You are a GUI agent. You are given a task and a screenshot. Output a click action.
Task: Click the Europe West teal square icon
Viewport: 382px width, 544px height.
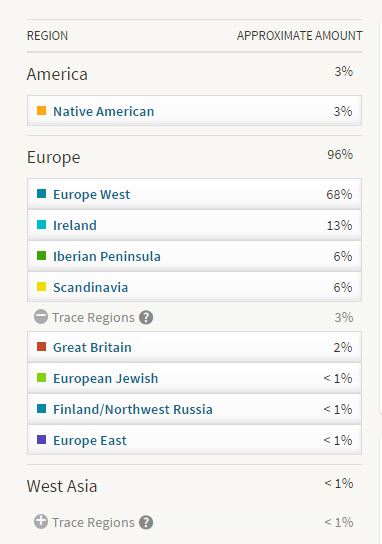(x=42, y=194)
